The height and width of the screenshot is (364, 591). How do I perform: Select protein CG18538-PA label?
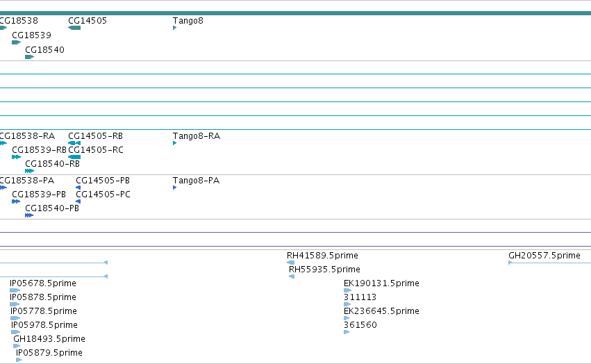(27, 181)
